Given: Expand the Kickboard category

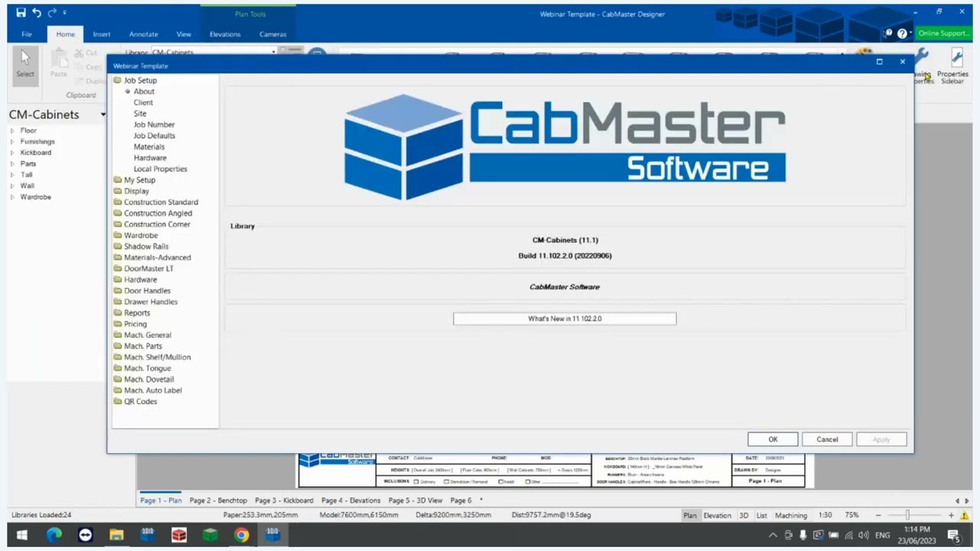Looking at the screenshot, I should [11, 153].
